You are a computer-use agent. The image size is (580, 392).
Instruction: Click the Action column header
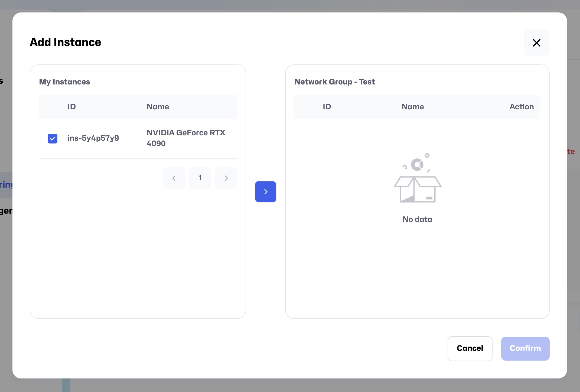pyautogui.click(x=522, y=107)
